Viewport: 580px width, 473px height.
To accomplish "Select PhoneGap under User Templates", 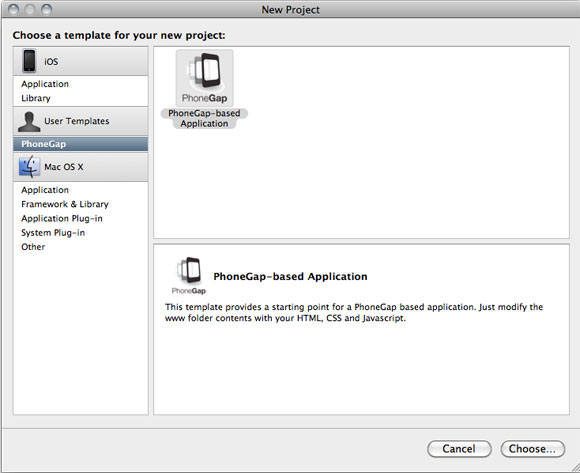I will pos(81,144).
